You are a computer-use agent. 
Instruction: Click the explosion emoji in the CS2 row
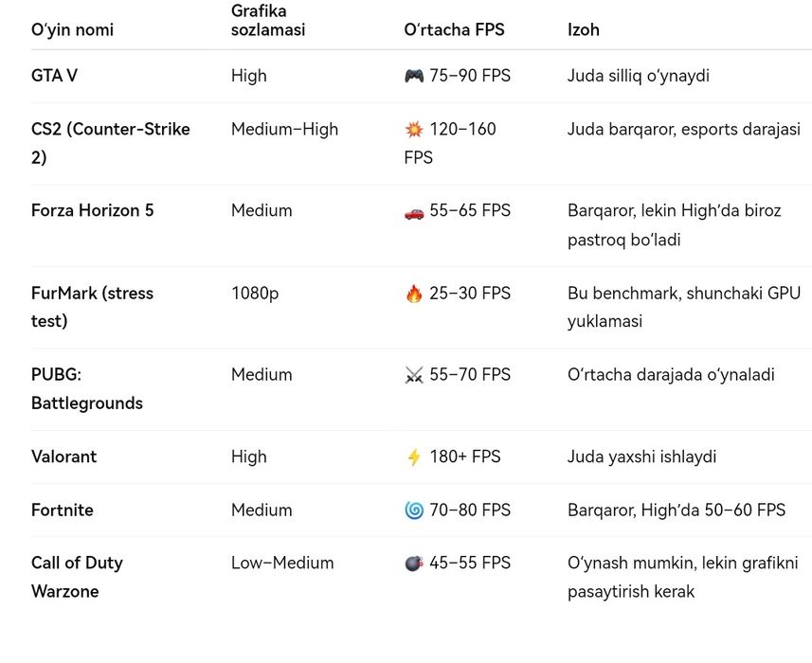tap(414, 130)
